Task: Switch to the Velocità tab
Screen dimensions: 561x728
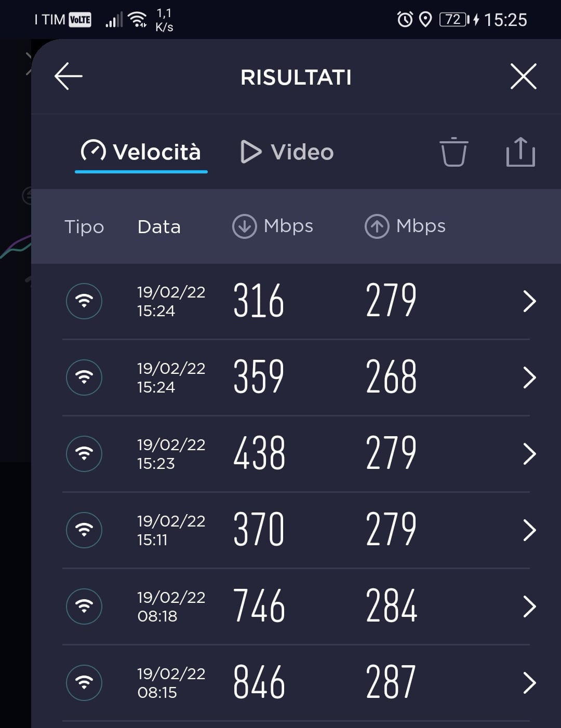Action: pyautogui.click(x=141, y=152)
